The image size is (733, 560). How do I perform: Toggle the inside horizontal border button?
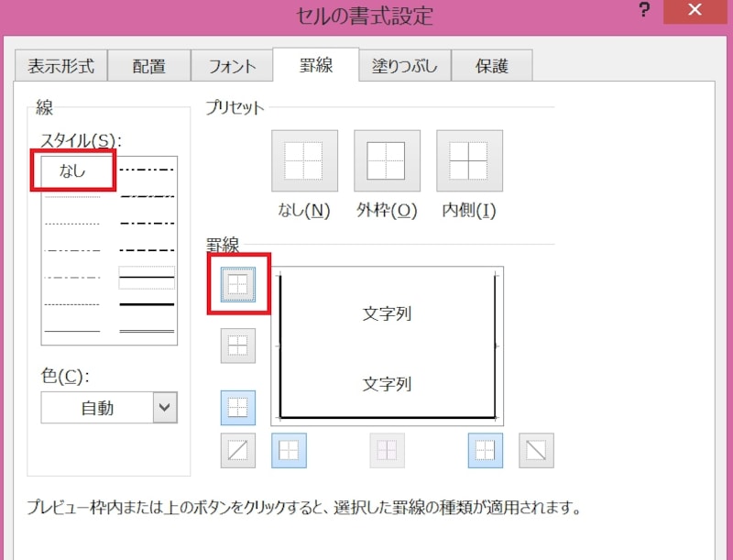238,346
